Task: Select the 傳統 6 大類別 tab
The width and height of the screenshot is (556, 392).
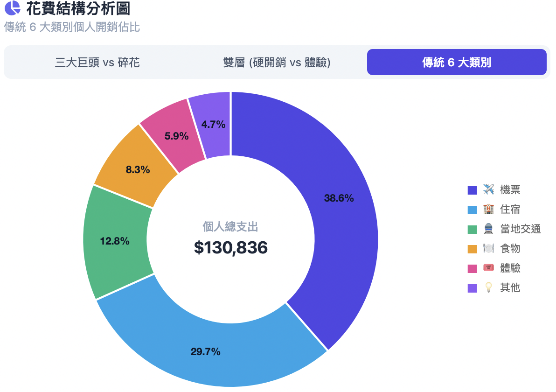Action: [x=457, y=63]
